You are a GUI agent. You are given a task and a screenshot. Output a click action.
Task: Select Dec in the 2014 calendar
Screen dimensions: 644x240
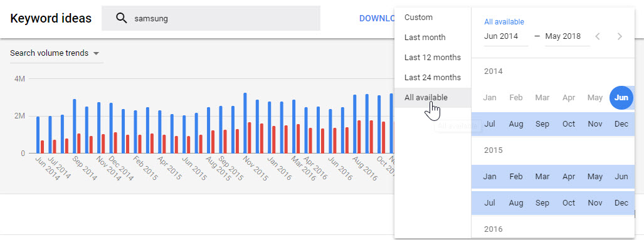click(621, 124)
